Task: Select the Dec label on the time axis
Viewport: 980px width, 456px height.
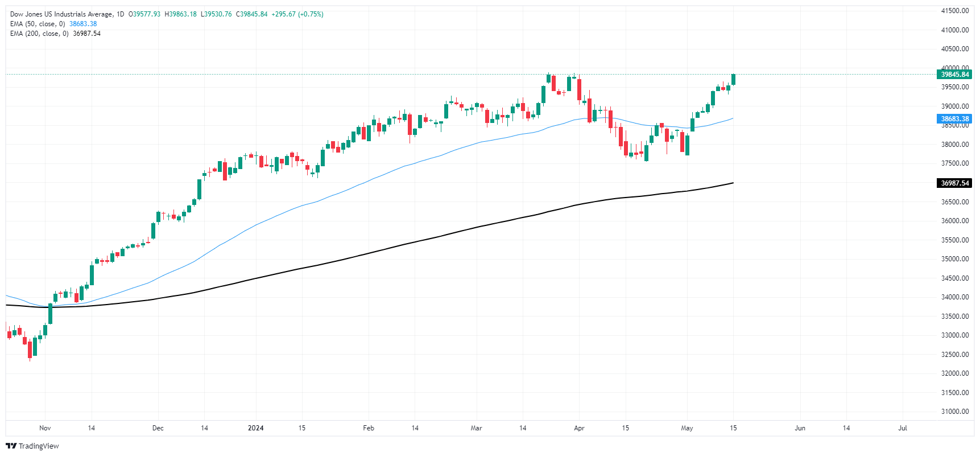Action: coord(158,428)
